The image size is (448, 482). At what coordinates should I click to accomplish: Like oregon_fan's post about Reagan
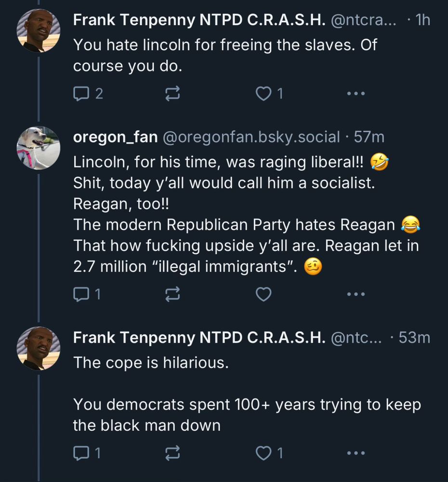point(263,294)
